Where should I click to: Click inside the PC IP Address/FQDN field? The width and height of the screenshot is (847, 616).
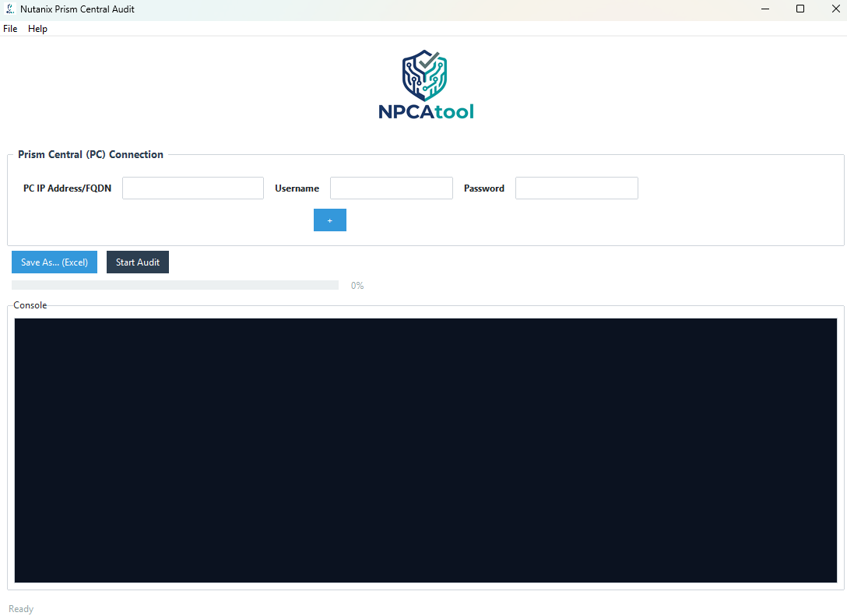[x=192, y=188]
